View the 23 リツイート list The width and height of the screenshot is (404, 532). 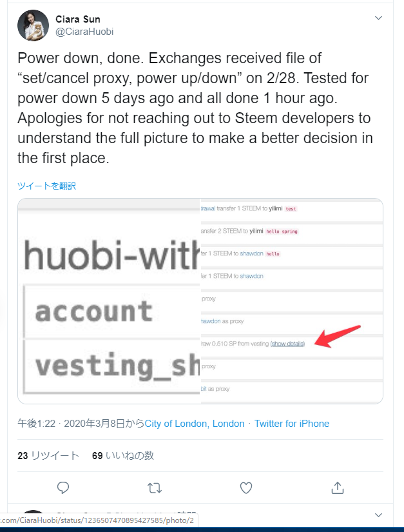click(48, 455)
